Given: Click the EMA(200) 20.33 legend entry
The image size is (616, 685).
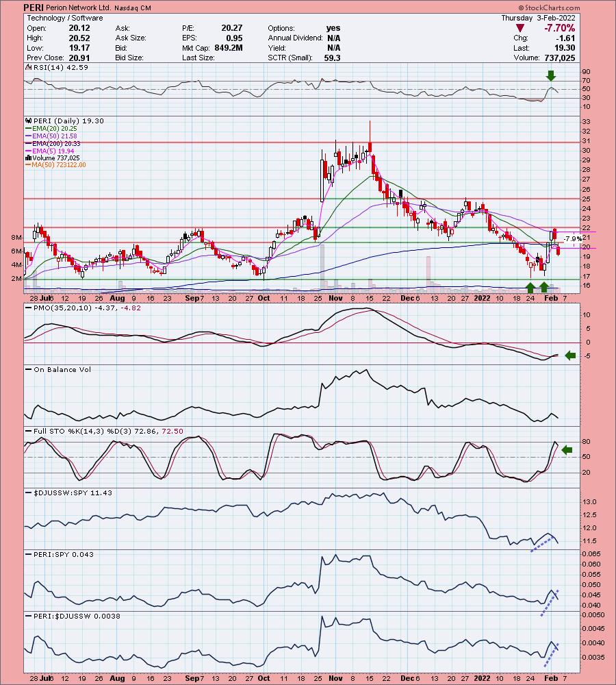Looking at the screenshot, I should (53, 143).
